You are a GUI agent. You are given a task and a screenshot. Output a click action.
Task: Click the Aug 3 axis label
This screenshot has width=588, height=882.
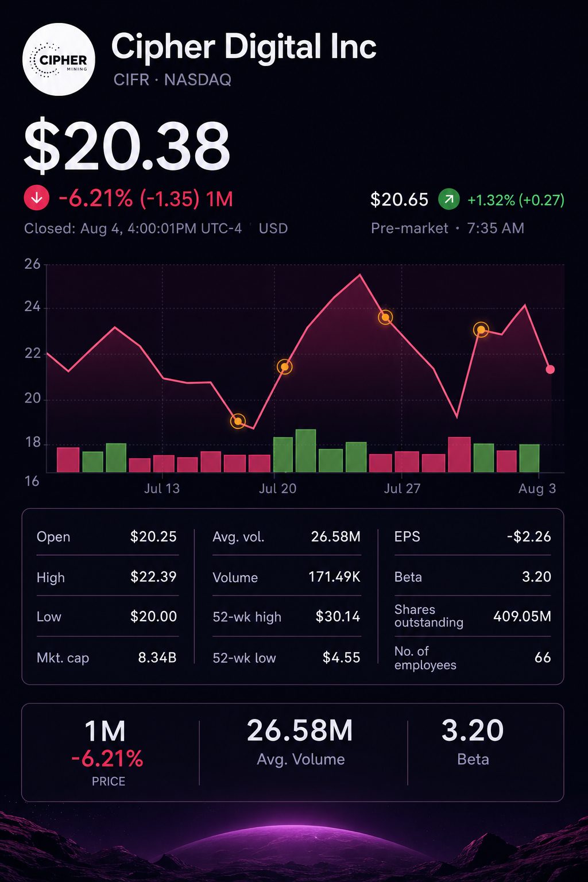coord(537,489)
